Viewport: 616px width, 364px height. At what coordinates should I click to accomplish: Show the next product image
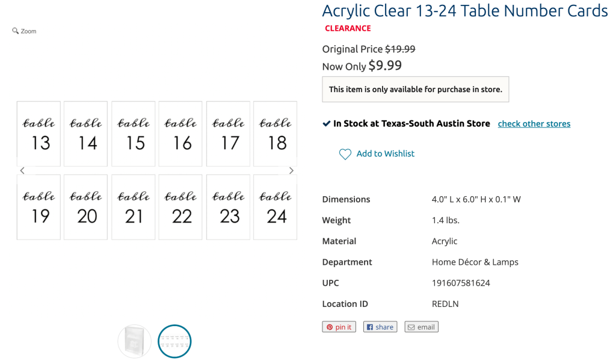coord(291,171)
